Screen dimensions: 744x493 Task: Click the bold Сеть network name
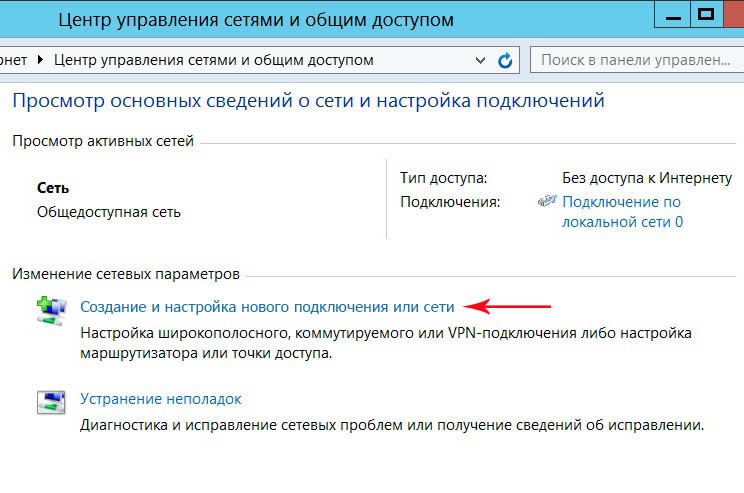(x=53, y=187)
